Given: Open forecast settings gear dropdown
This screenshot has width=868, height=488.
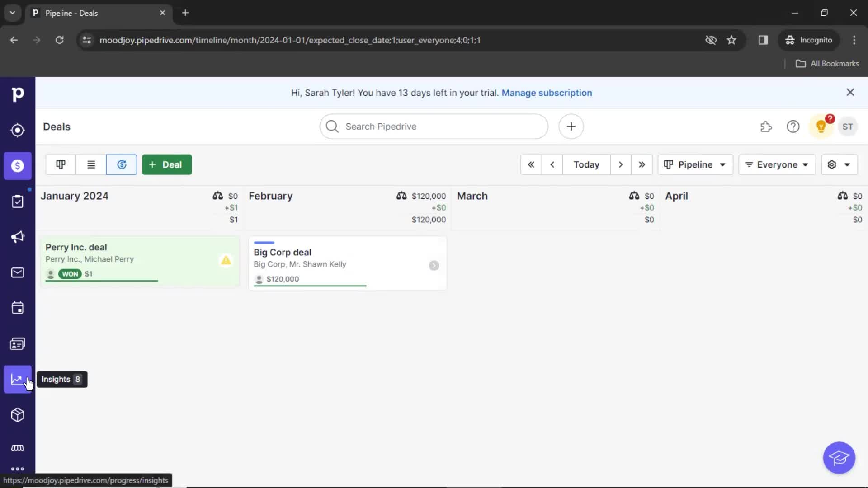Looking at the screenshot, I should (x=839, y=164).
